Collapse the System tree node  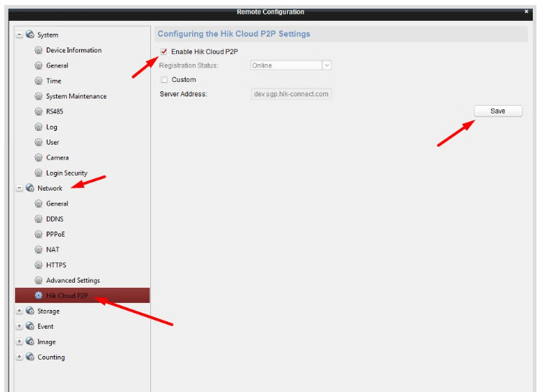point(19,35)
